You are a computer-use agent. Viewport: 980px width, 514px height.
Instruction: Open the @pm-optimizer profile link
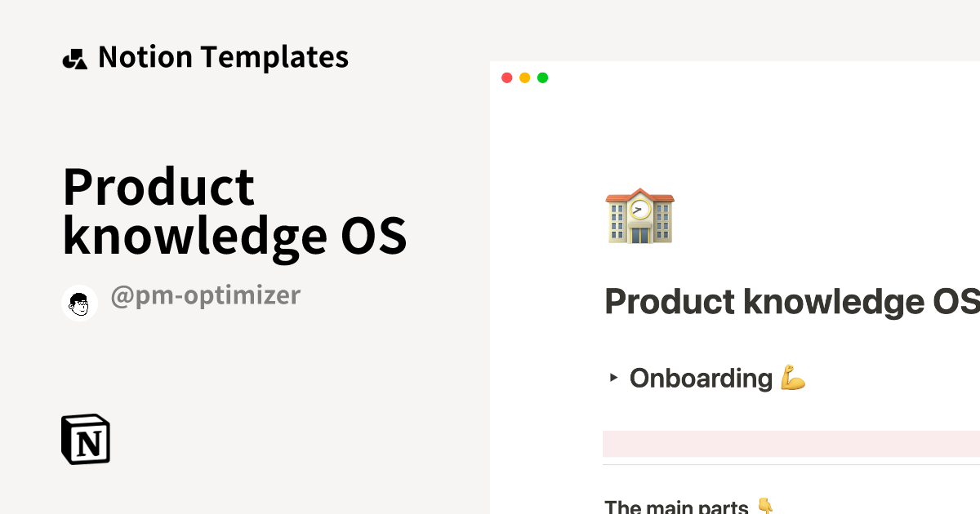tap(205, 295)
